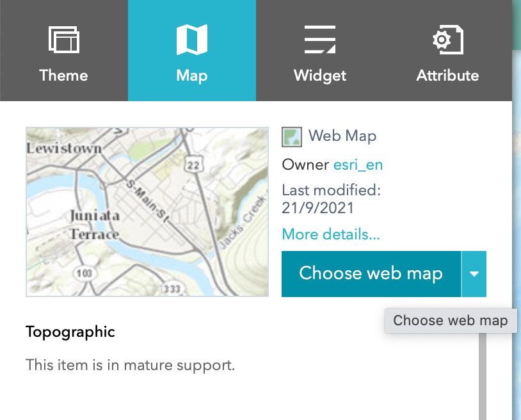Click the Web Map item type icon
Viewport: 521px width, 420px height.
coord(292,136)
